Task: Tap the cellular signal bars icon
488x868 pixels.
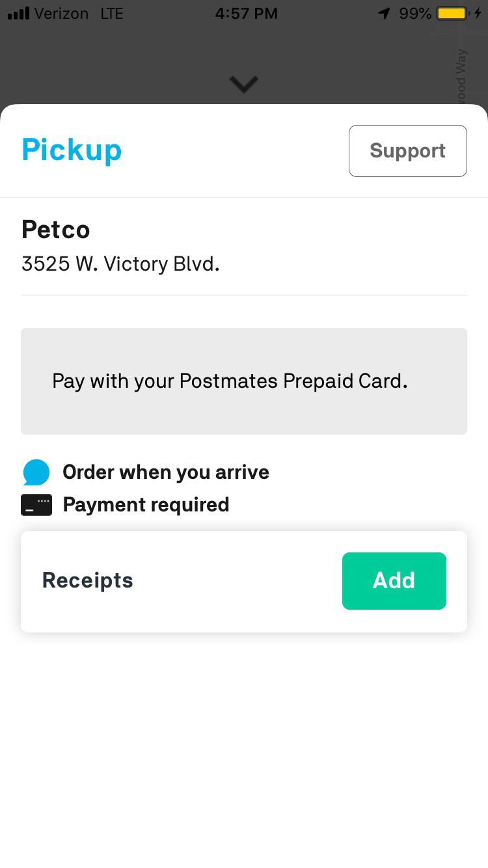Action: pos(18,14)
